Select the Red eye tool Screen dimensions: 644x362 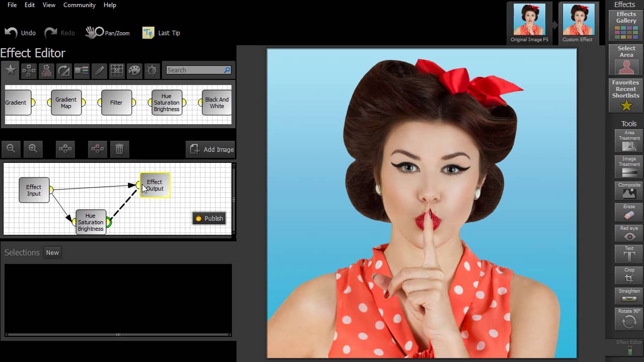pyautogui.click(x=629, y=234)
